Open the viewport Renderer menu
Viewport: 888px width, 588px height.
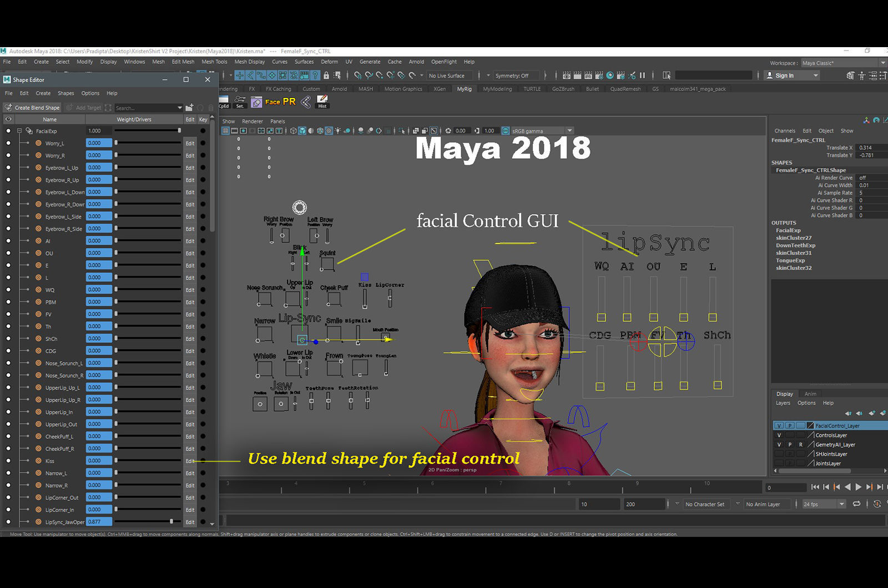click(x=253, y=121)
